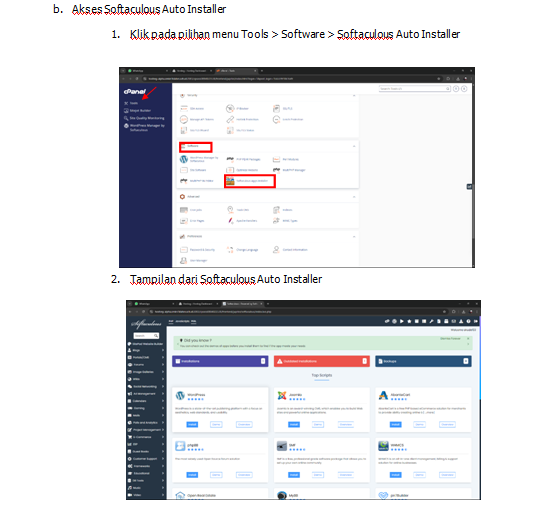Open the red Outdated Installations panel
Screen dimensions: 543x512
coord(322,361)
